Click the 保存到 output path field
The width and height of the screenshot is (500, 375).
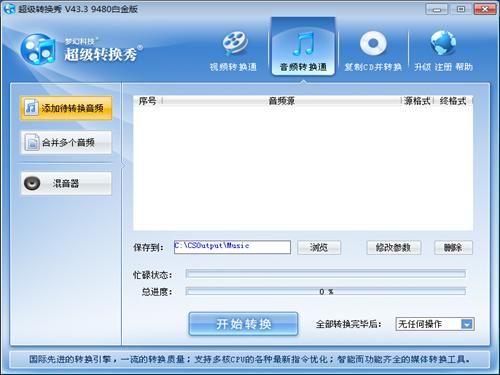232,247
